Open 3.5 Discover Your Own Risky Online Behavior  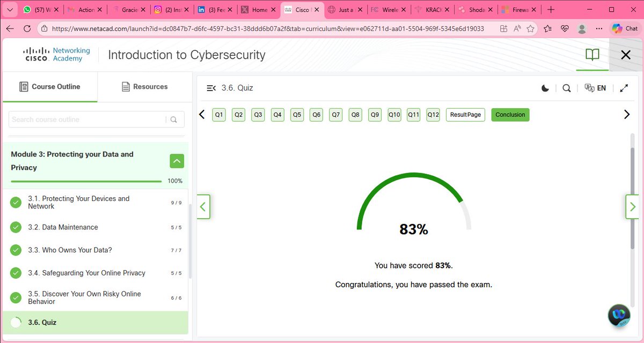tap(96, 297)
